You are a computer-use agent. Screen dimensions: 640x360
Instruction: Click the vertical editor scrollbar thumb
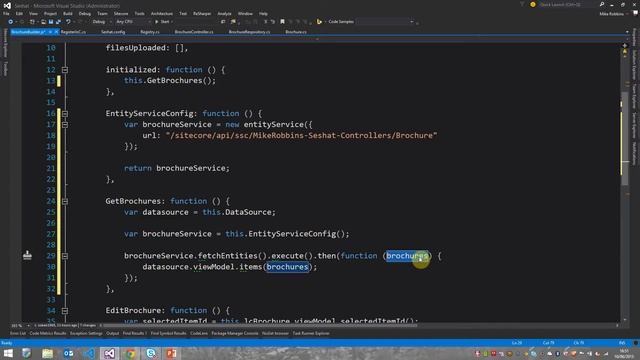tap(624, 138)
